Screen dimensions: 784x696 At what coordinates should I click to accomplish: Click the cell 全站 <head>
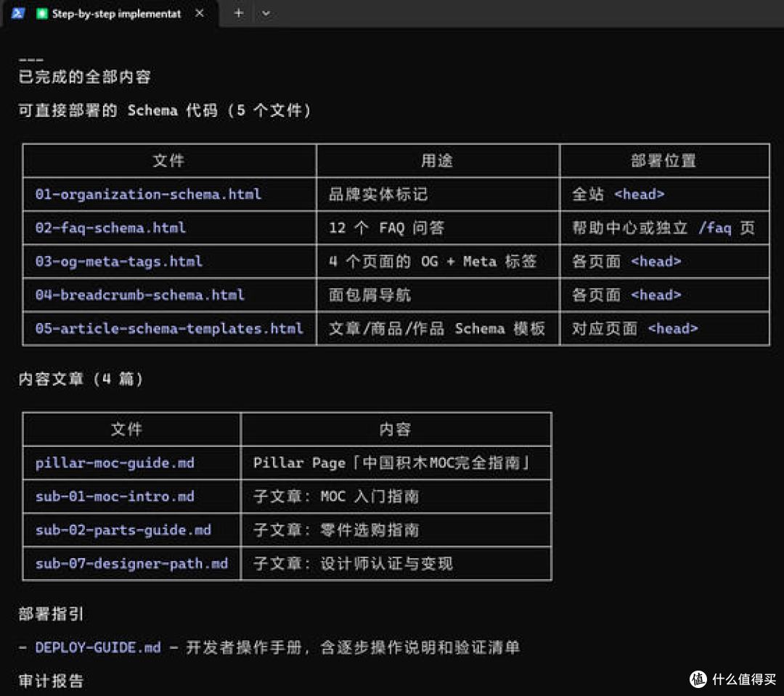pyautogui.click(x=618, y=194)
